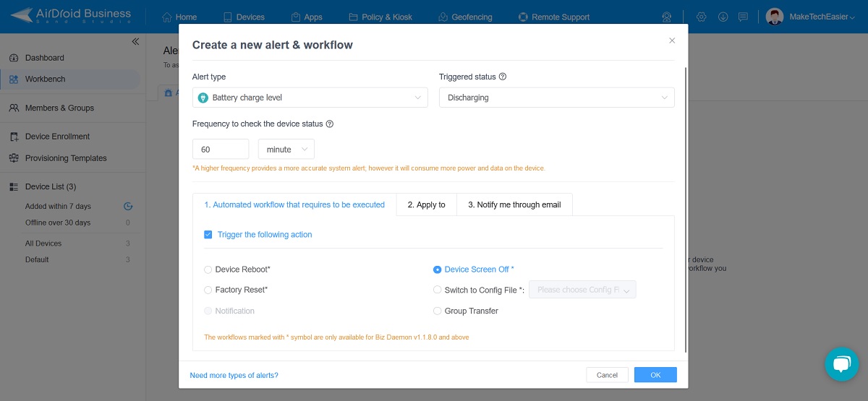Click the Cancel button

click(x=607, y=375)
